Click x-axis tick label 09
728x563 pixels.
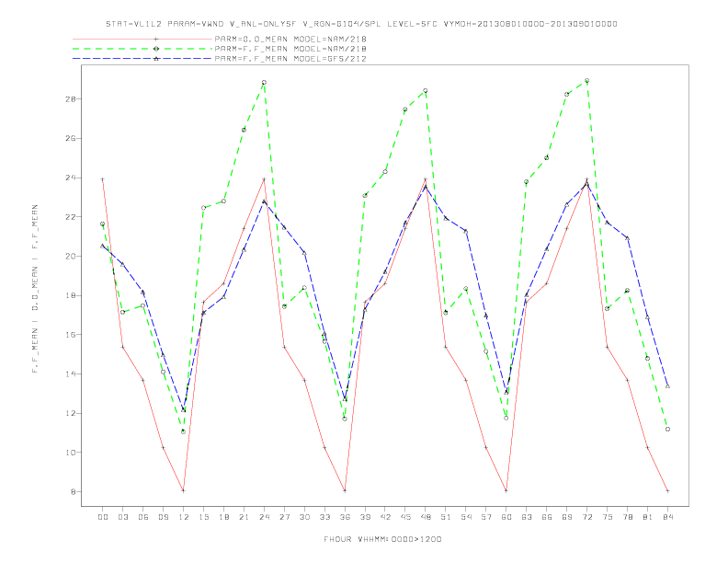coord(163,517)
